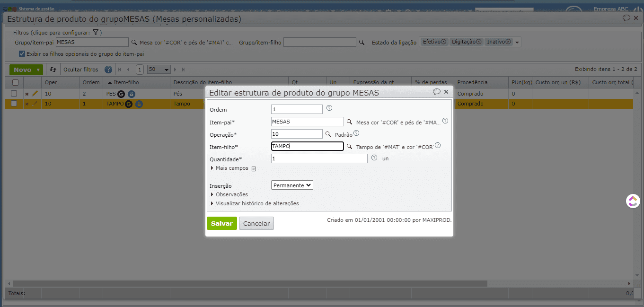
Task: Delete the PES row with x icon
Action: [x=27, y=94]
